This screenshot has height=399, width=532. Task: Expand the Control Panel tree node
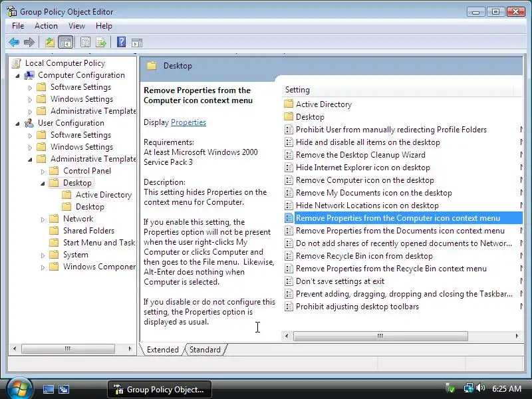point(43,172)
